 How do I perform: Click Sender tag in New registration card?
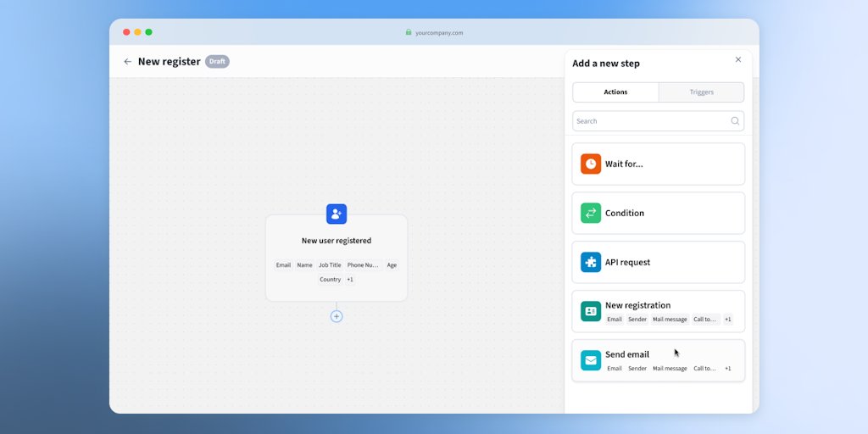pyautogui.click(x=637, y=320)
